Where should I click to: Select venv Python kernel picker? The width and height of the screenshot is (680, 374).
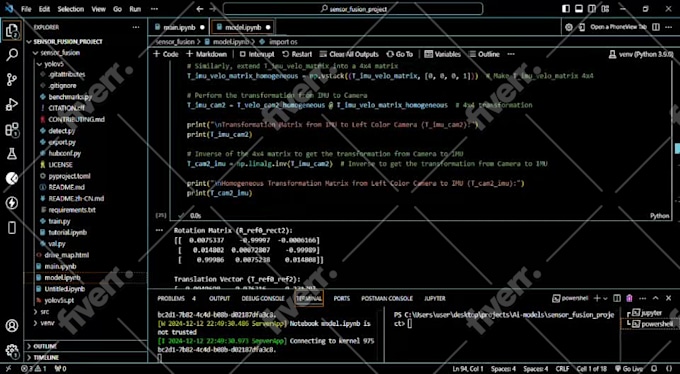[x=640, y=54]
